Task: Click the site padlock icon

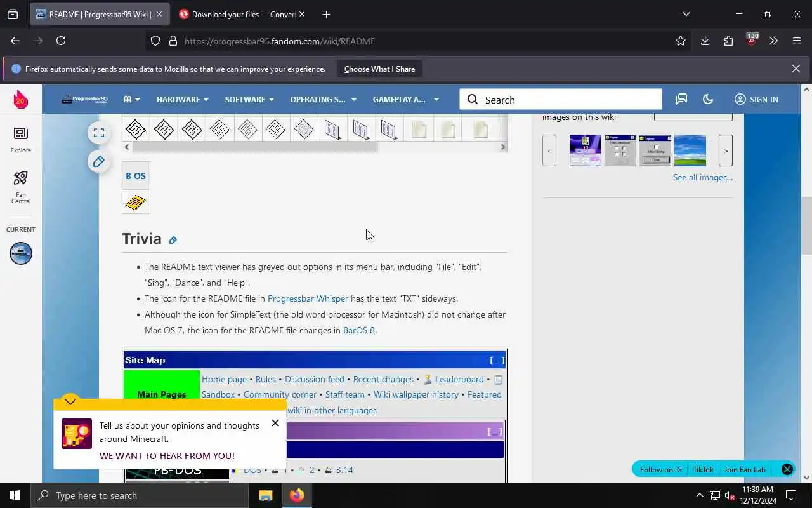Action: 173,41
